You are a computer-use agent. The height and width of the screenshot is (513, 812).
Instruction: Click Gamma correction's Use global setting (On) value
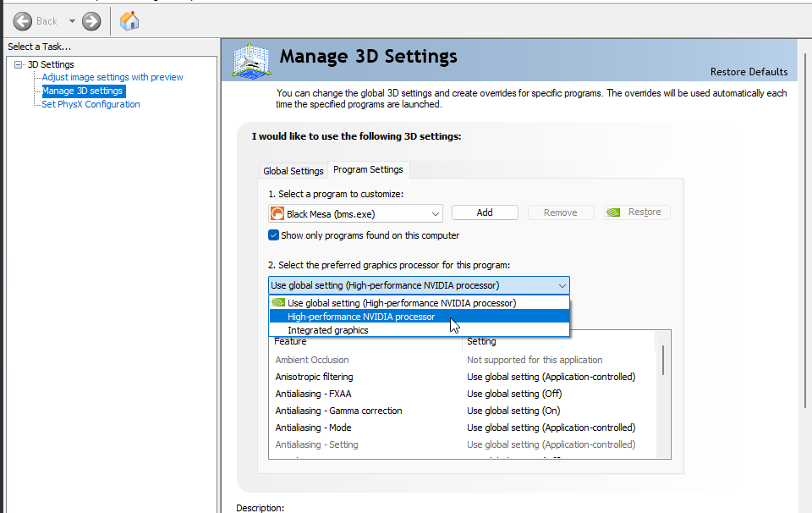pos(513,411)
